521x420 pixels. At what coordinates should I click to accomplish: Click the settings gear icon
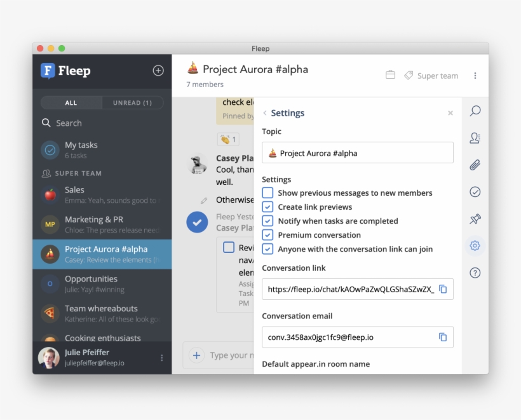point(475,246)
